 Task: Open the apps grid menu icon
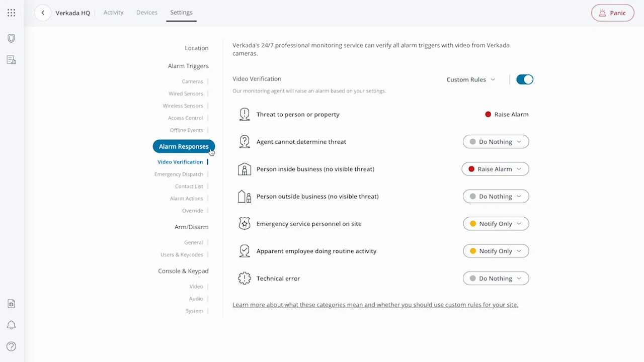[x=11, y=13]
